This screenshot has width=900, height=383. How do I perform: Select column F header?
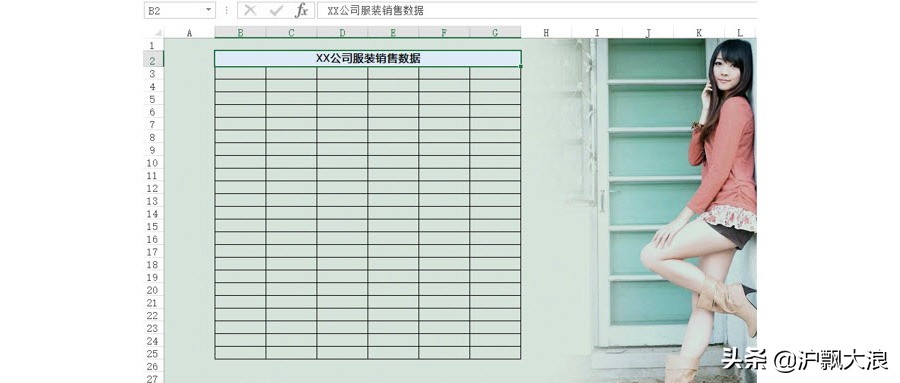[x=444, y=33]
